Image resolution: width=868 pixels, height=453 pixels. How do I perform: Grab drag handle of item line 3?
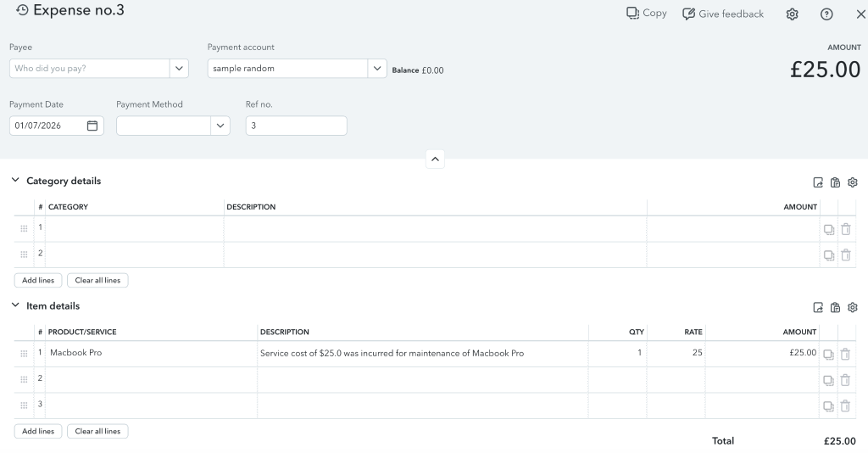point(24,405)
